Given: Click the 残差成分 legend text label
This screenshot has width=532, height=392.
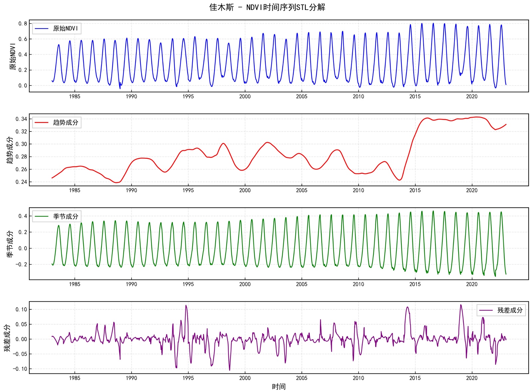Looking at the screenshot, I should point(510,310).
